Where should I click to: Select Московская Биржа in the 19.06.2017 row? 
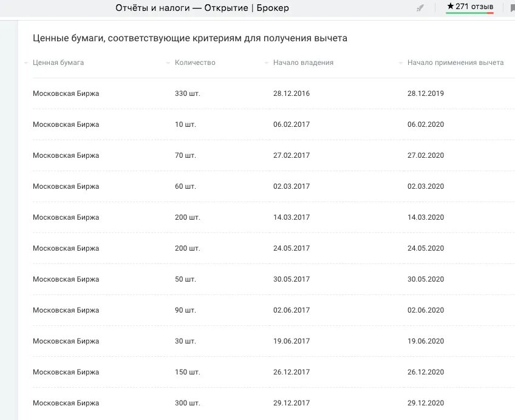coord(66,341)
